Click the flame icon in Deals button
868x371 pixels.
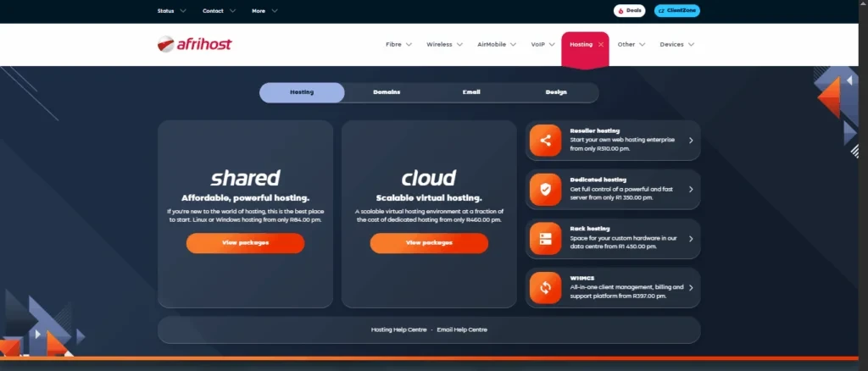click(621, 11)
